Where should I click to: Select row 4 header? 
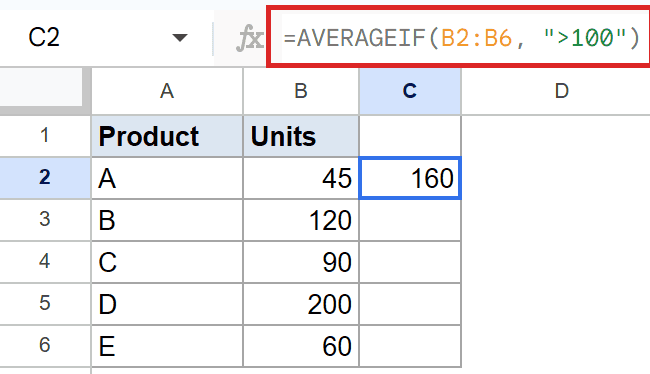pos(45,262)
